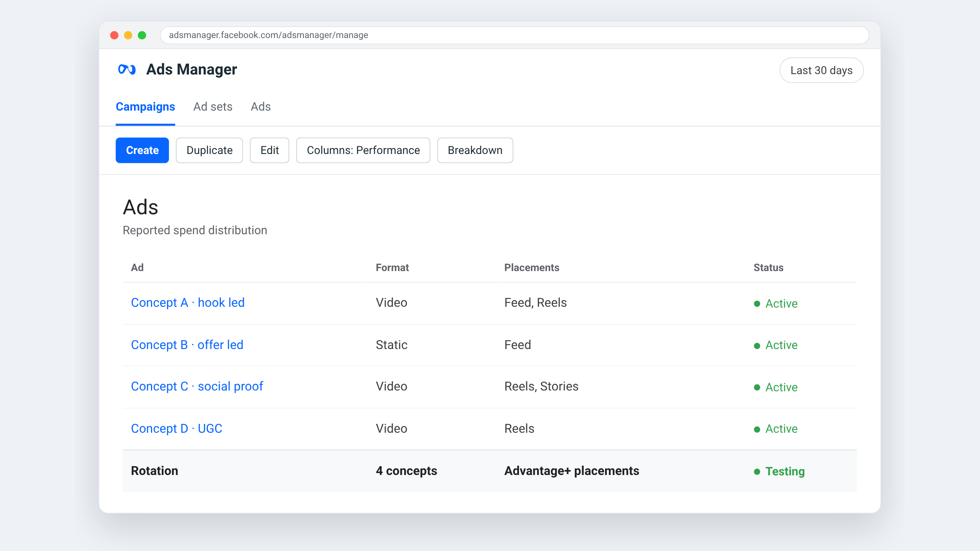980x551 pixels.
Task: Click the Ads Manager title
Action: 192,69
